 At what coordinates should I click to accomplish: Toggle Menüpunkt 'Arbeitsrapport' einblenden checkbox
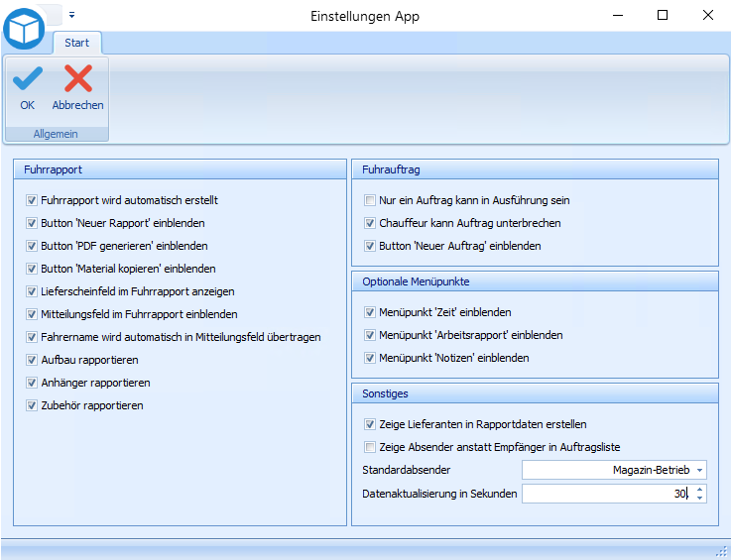(370, 335)
